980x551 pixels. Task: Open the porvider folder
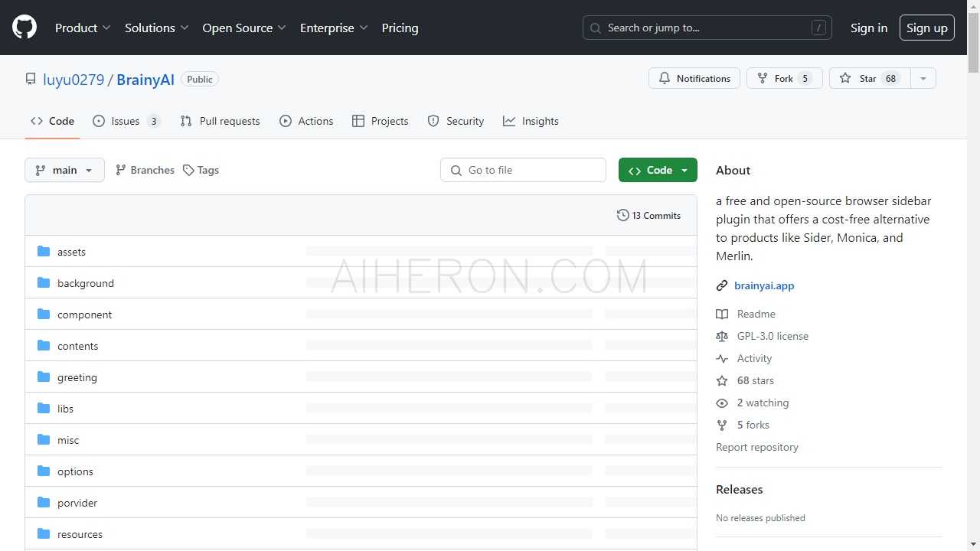point(77,503)
